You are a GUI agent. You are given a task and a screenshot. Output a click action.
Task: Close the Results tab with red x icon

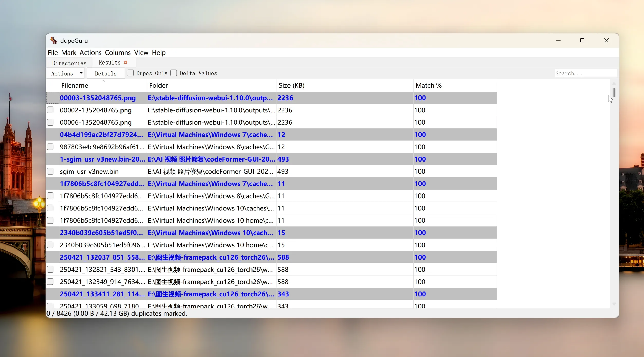coord(125,62)
